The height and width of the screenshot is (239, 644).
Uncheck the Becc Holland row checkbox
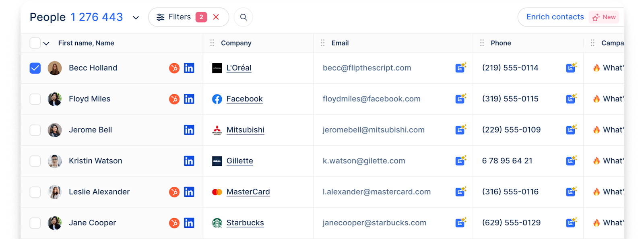(x=35, y=68)
